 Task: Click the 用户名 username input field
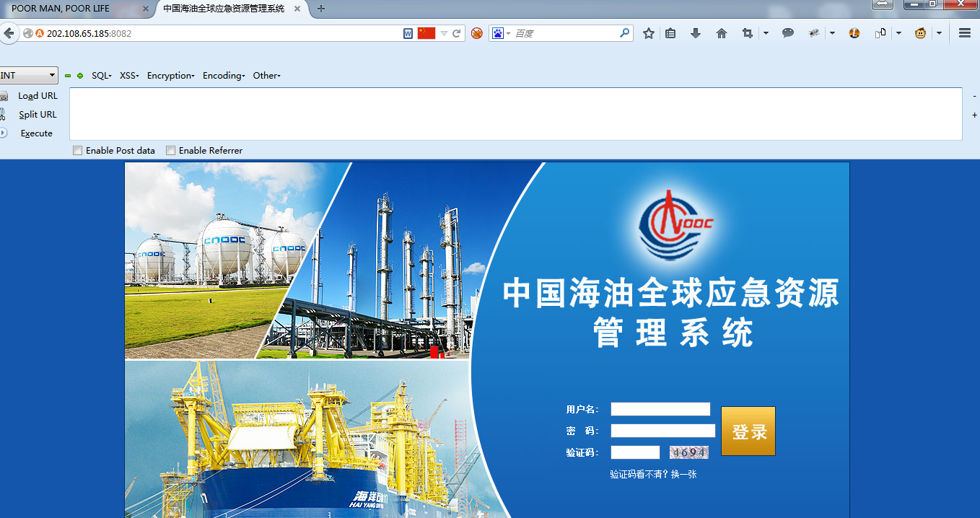660,409
